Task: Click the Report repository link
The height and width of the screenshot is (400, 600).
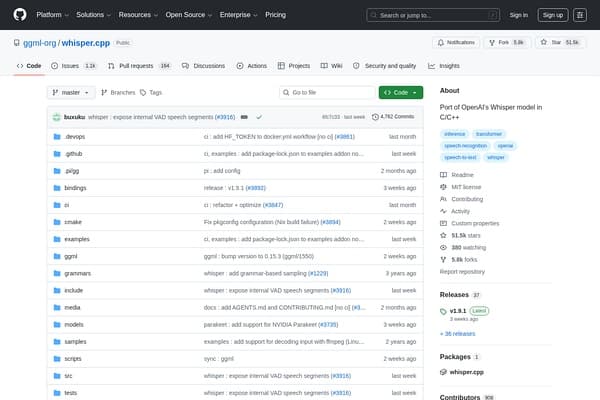Action: pos(462,272)
